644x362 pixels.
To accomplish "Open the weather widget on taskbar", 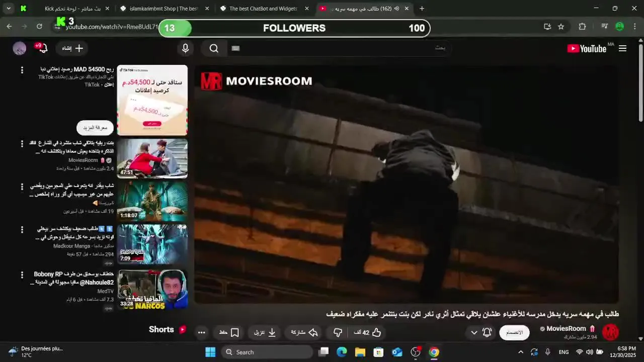I will tap(35, 351).
